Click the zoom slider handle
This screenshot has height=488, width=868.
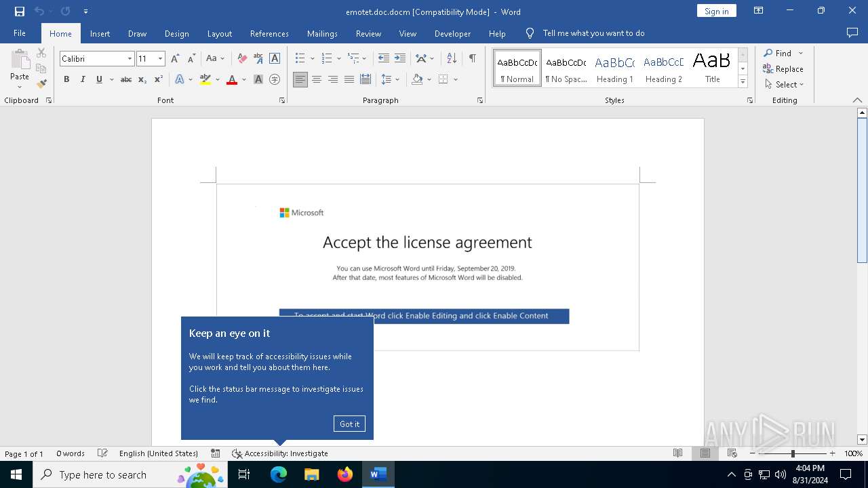(x=793, y=453)
